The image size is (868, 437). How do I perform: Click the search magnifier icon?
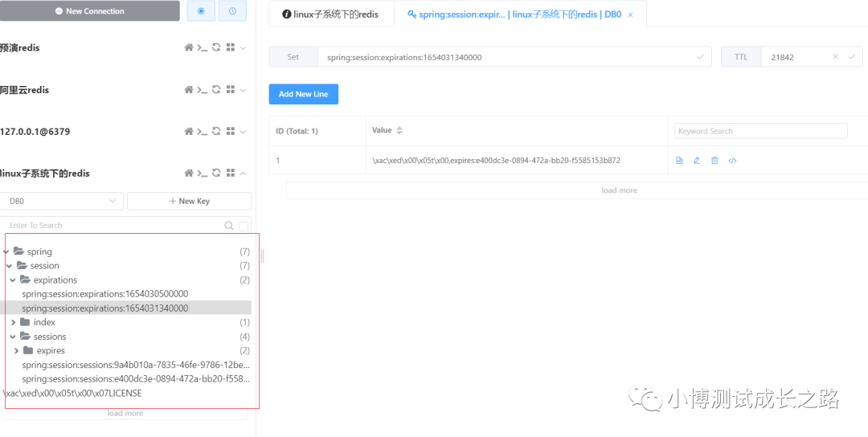[x=228, y=225]
